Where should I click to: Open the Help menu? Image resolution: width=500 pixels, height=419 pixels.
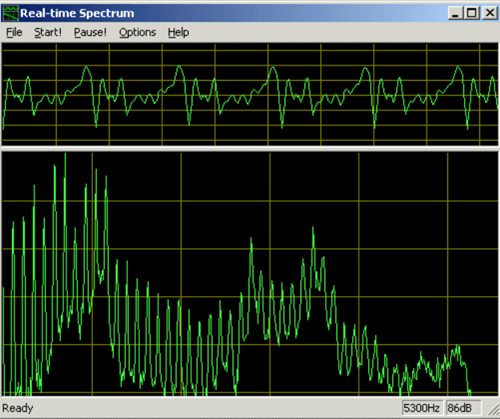point(178,32)
